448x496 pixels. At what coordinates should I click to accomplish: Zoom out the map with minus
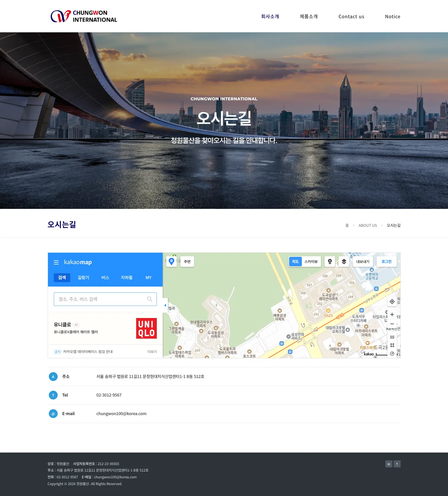[x=392, y=324]
